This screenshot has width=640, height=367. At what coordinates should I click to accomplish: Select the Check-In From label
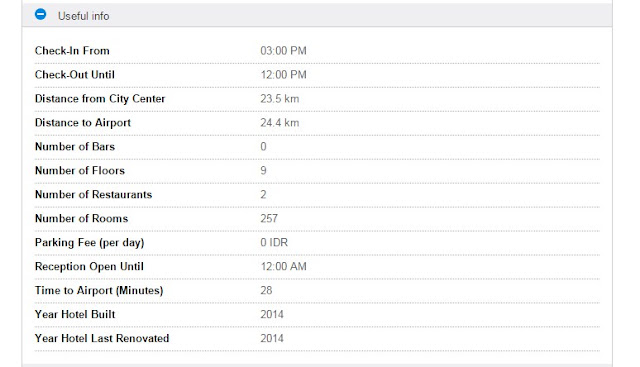(72, 51)
